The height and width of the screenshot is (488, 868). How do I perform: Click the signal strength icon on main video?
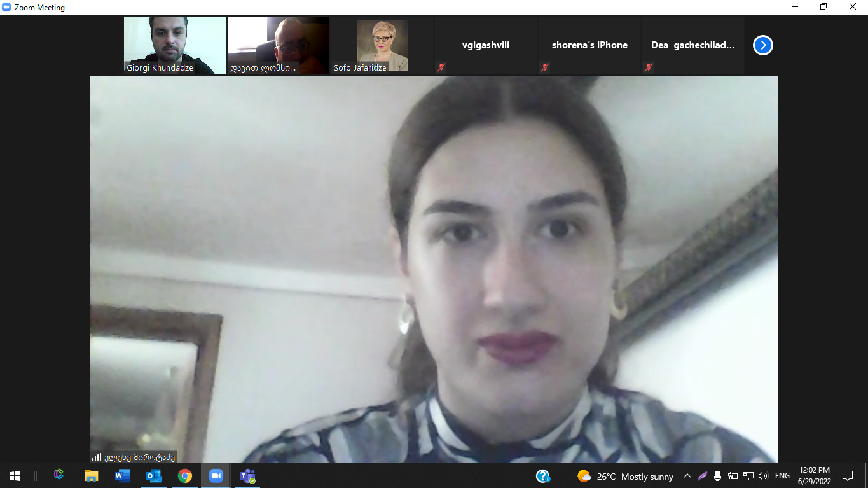(97, 457)
